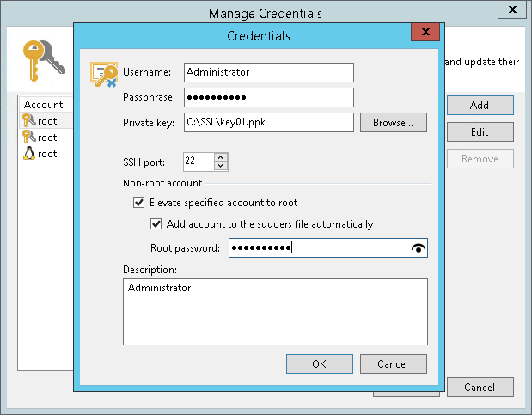The height and width of the screenshot is (415, 532).
Task: Focus the Username text field
Action: pos(268,72)
